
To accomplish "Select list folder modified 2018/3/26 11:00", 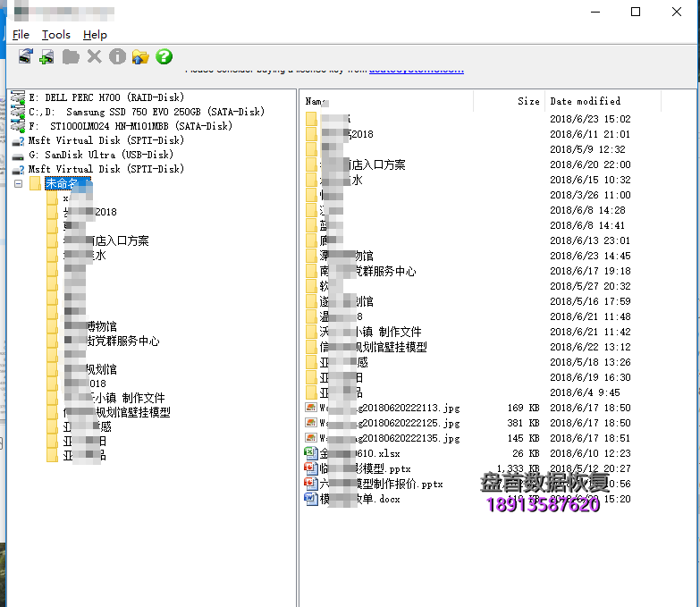I will tap(332, 195).
